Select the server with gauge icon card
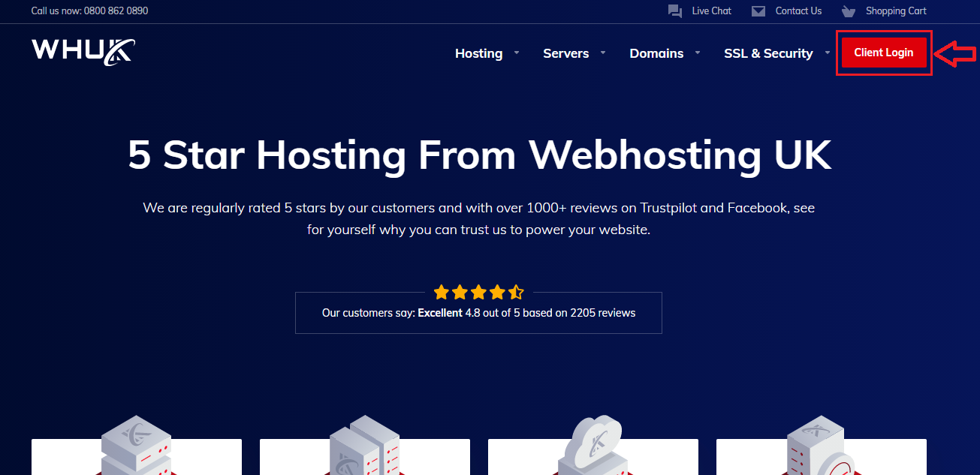 pyautogui.click(x=821, y=446)
